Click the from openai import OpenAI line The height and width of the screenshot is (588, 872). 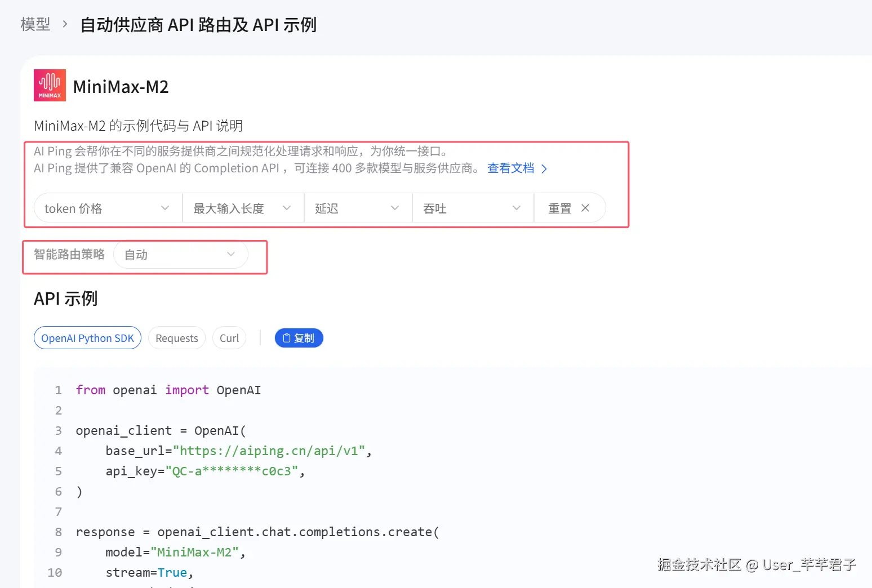[168, 390]
